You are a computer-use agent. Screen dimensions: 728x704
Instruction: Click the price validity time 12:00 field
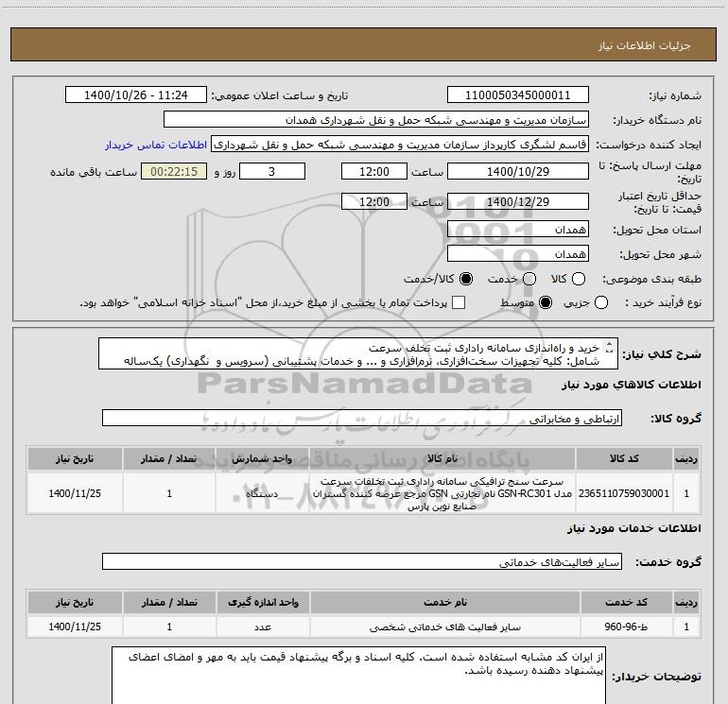(x=374, y=201)
